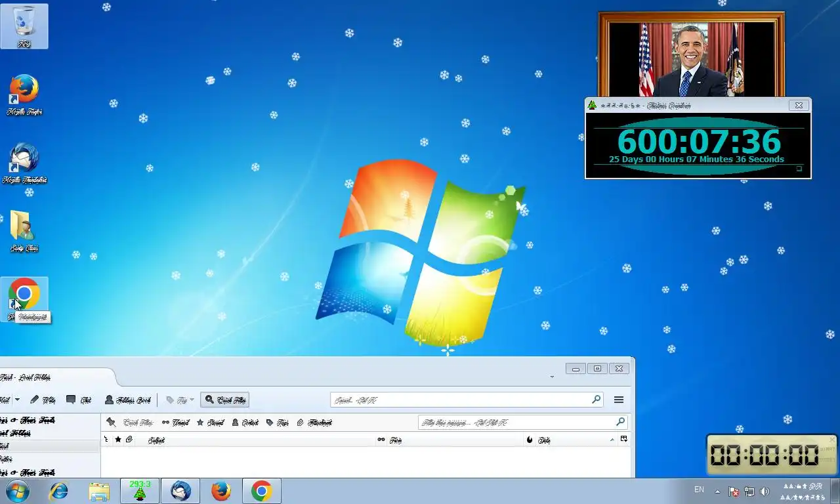The width and height of the screenshot is (840, 504).
Task: Launch Internet Explorer from the taskbar
Action: click(58, 491)
